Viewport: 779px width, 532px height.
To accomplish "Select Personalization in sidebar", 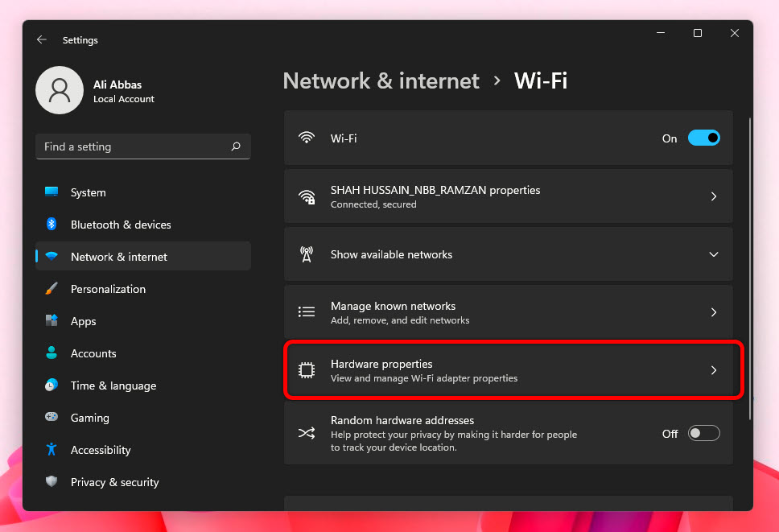I will [143, 289].
